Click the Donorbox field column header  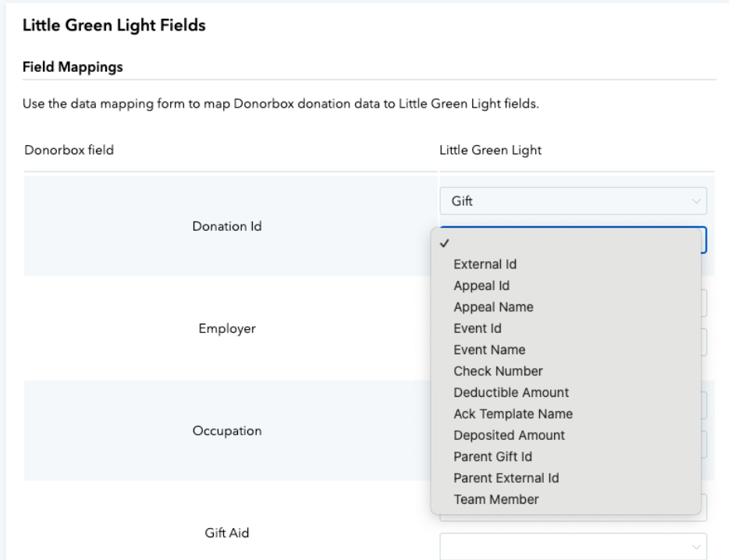(x=69, y=150)
